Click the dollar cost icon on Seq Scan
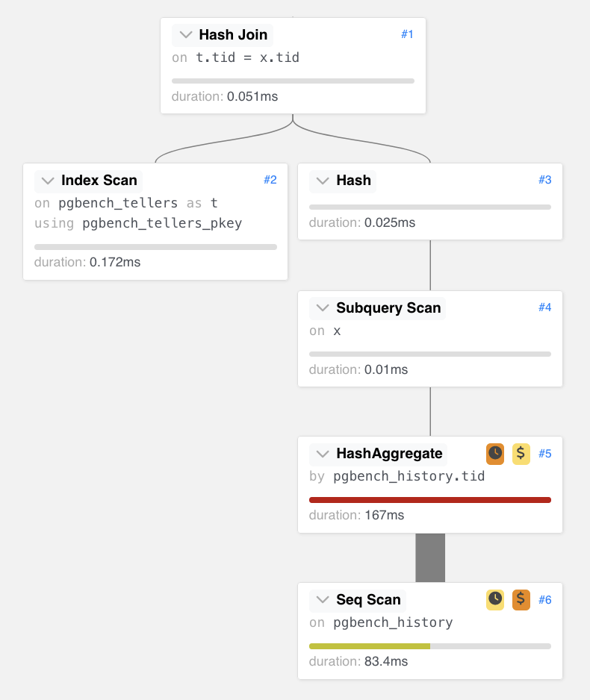The height and width of the screenshot is (700, 590). tap(521, 599)
